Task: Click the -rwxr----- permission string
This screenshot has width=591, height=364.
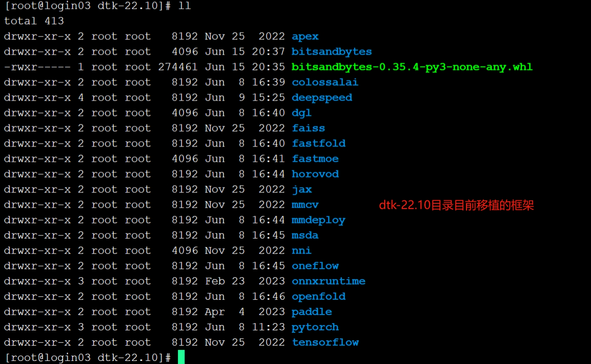Action: [x=37, y=67]
